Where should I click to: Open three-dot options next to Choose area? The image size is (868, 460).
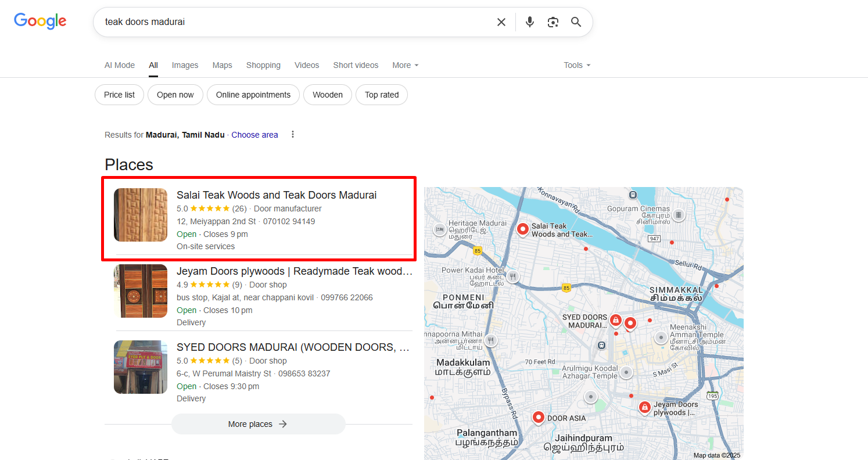click(x=293, y=135)
